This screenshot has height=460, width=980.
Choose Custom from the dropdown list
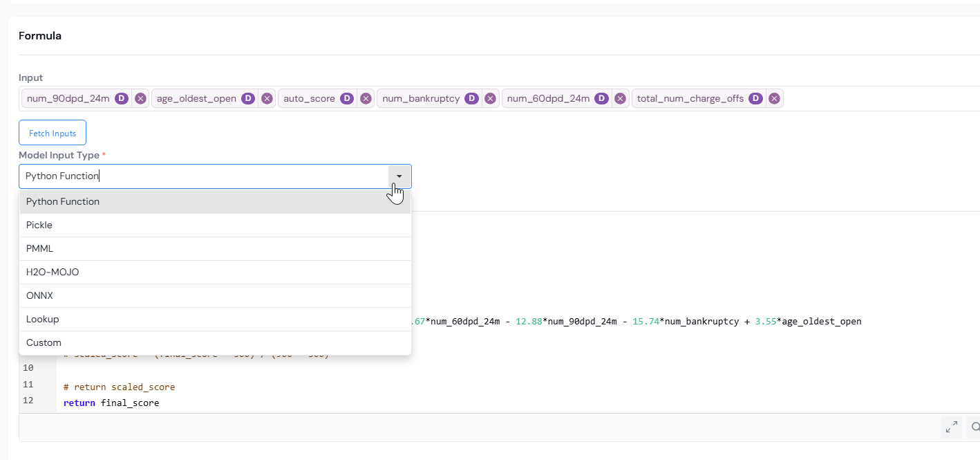[215, 343]
